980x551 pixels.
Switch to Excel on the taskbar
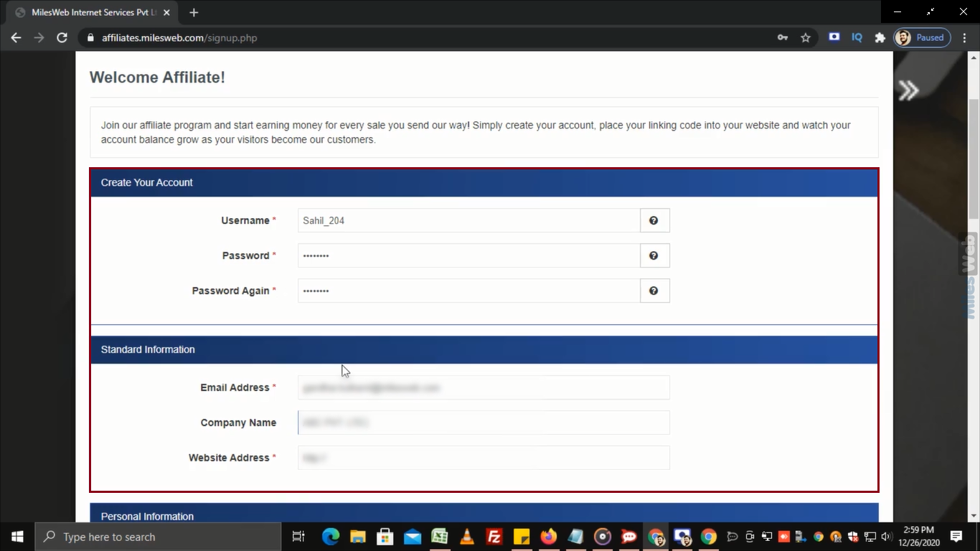tap(440, 537)
